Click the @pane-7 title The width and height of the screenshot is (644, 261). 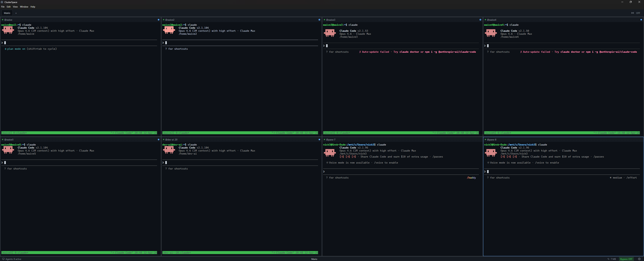click(x=330, y=139)
